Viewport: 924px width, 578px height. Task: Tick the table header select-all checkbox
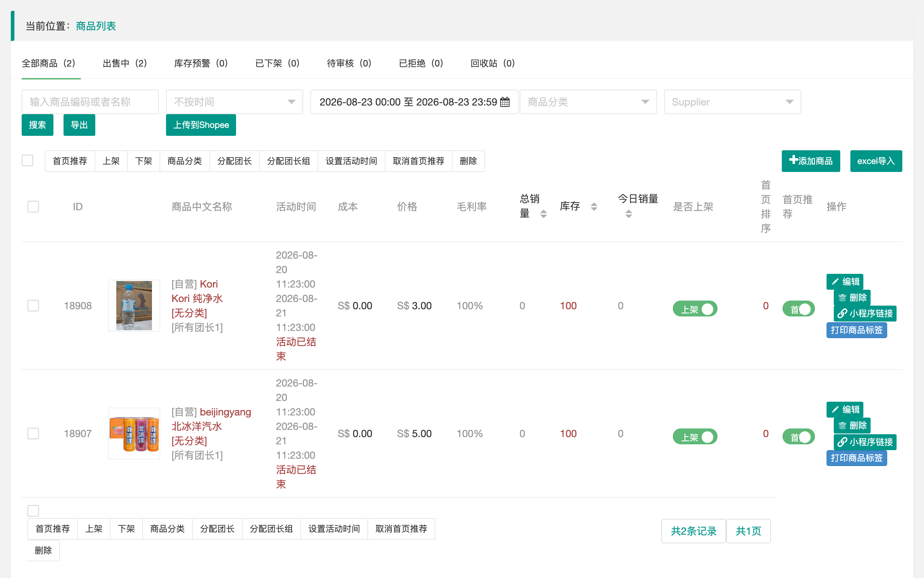pos(33,207)
